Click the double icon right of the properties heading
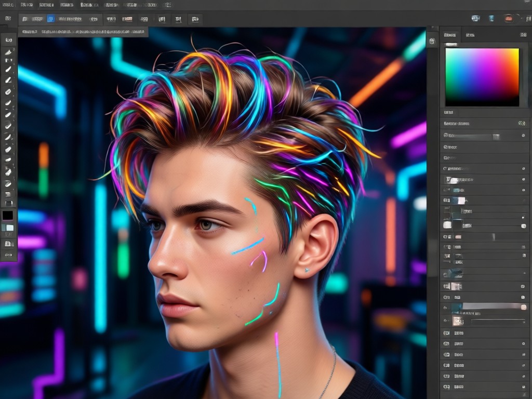This screenshot has width=532, height=399. [522, 123]
